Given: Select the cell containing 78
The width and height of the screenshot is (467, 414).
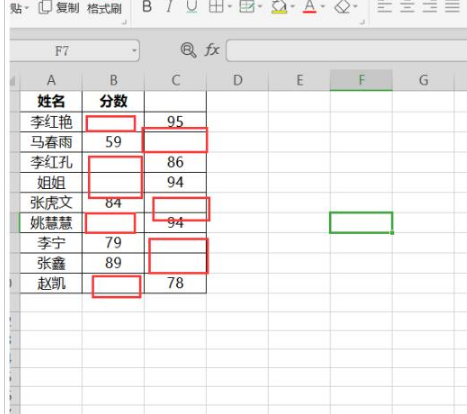Looking at the screenshot, I should pos(176,284).
